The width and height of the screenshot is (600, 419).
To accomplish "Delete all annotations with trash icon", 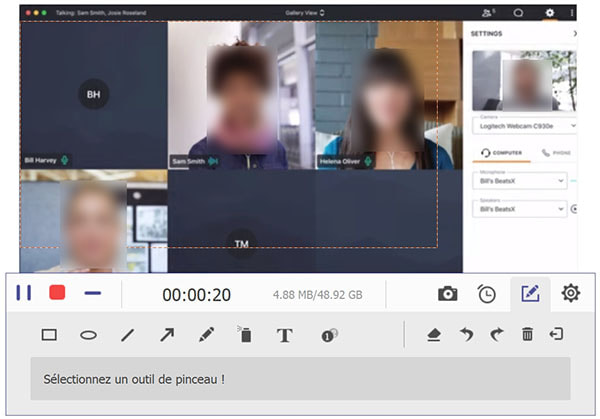I will [x=527, y=335].
